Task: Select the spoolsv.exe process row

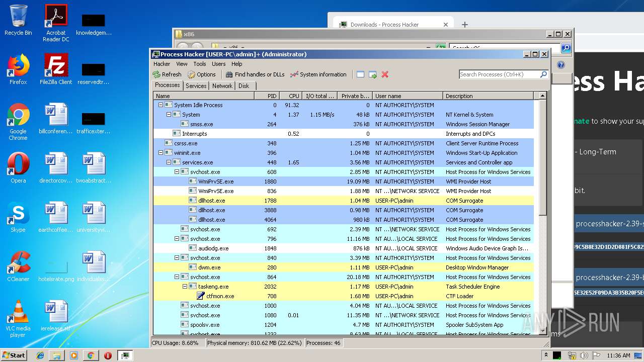Action: click(343, 325)
